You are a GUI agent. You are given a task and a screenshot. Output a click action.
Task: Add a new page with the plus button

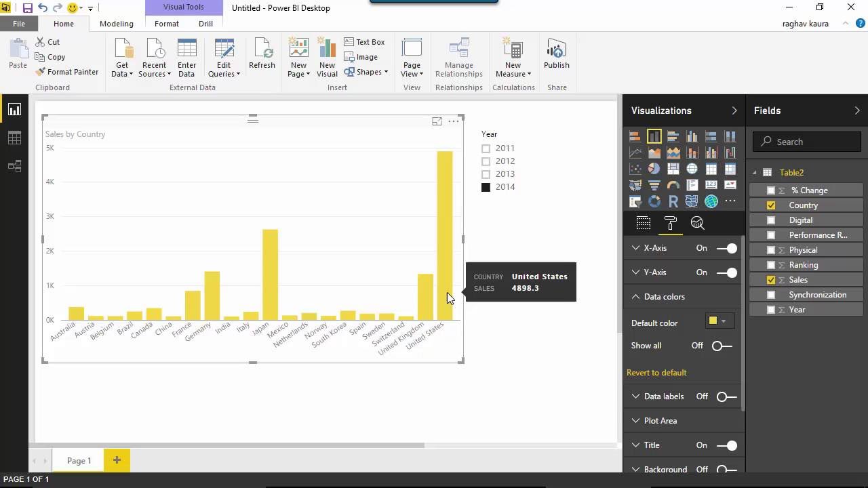click(x=117, y=461)
